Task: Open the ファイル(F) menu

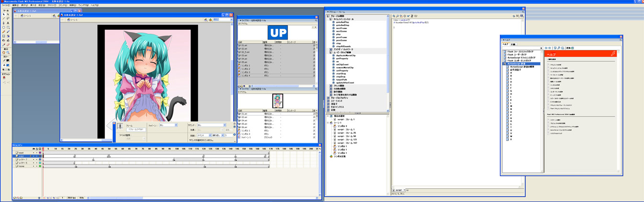Action: pyautogui.click(x=6, y=5)
